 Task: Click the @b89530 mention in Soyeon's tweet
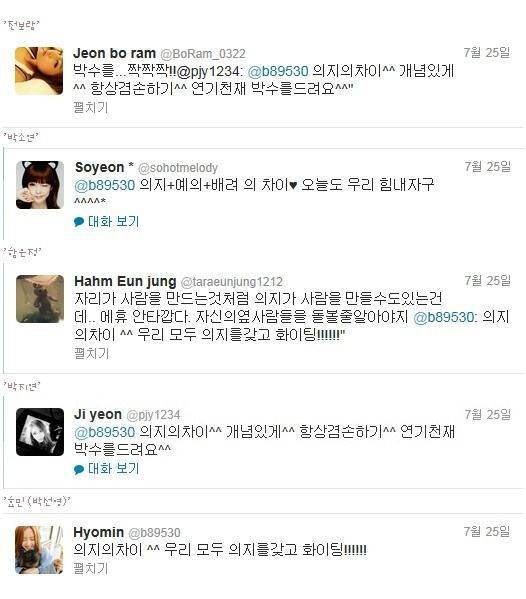[105, 185]
